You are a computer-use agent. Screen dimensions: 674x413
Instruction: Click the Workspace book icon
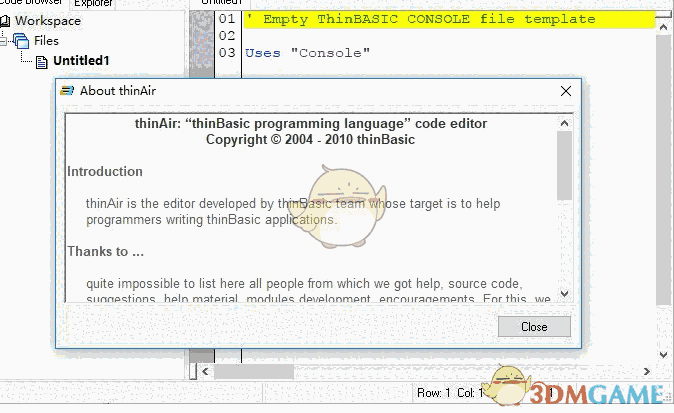[5, 21]
